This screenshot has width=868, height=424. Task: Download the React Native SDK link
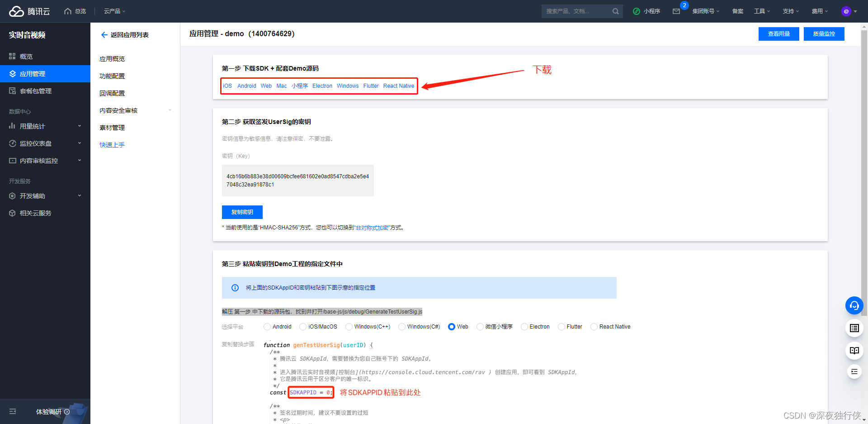399,86
